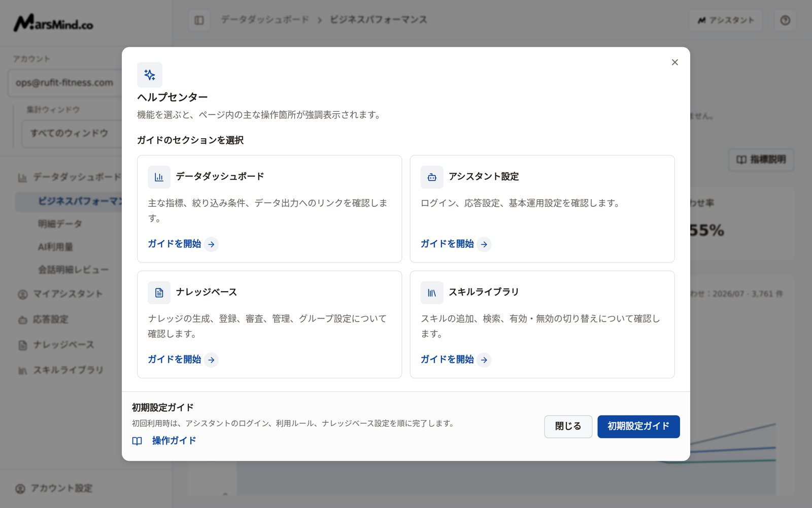812x508 pixels.
Task: Select ビジネスパフォーマンス in the sidebar
Action: (x=70, y=202)
